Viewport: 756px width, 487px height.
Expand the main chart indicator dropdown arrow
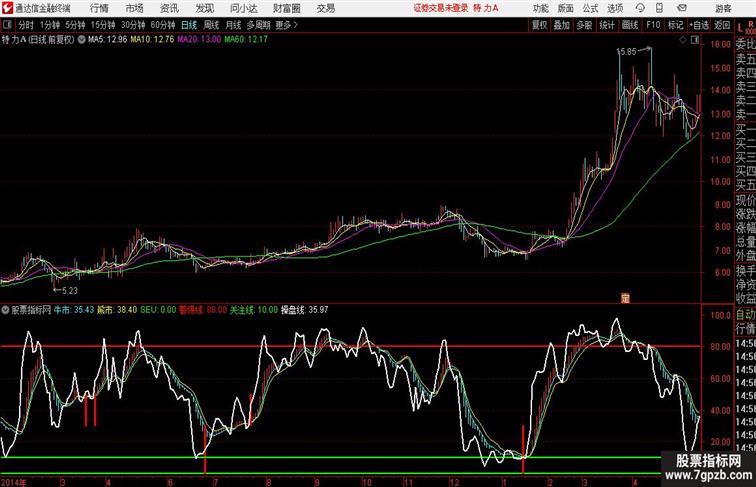pos(81,40)
